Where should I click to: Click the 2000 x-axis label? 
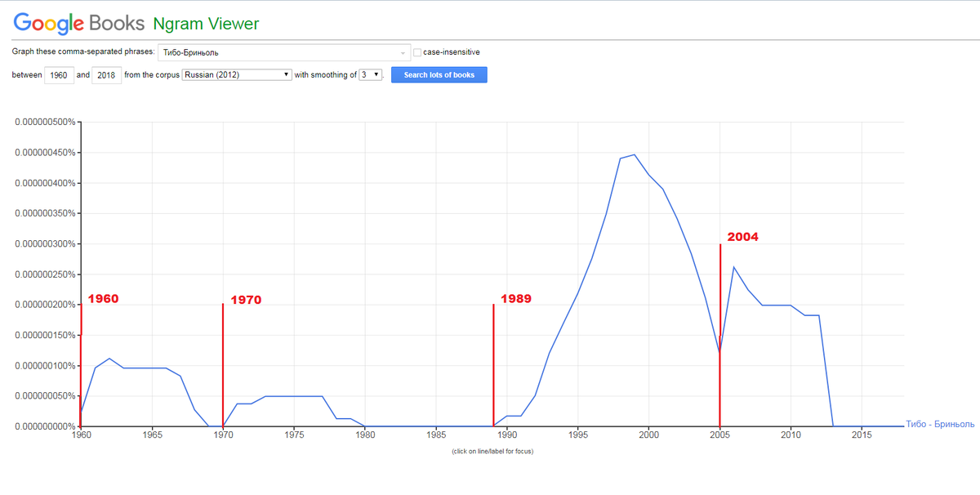coord(649,436)
